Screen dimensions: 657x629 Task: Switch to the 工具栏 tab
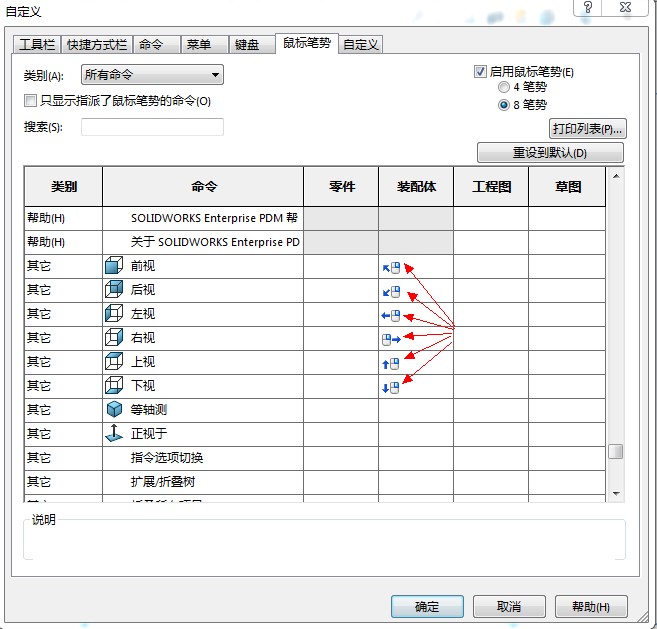[37, 45]
